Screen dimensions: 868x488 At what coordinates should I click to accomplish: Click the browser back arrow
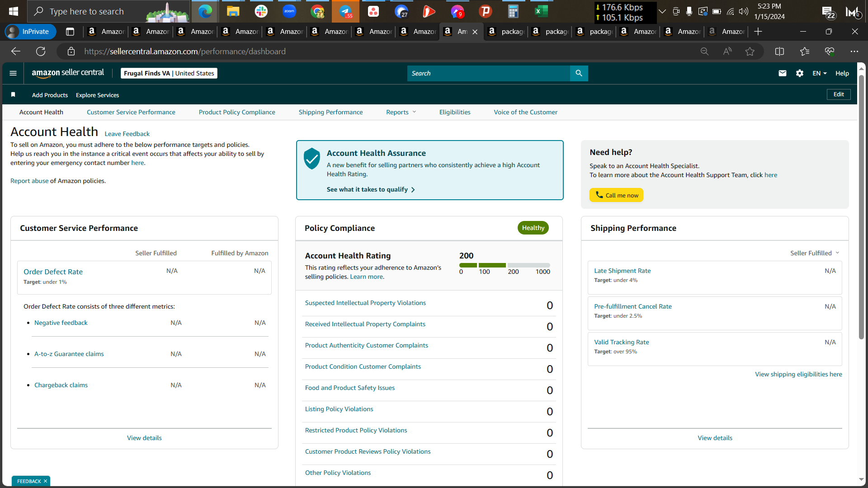[16, 52]
